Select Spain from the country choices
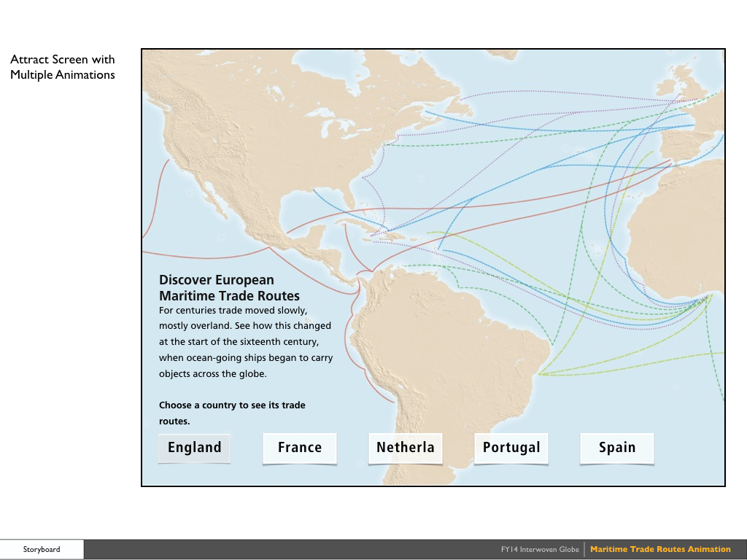 coord(616,448)
